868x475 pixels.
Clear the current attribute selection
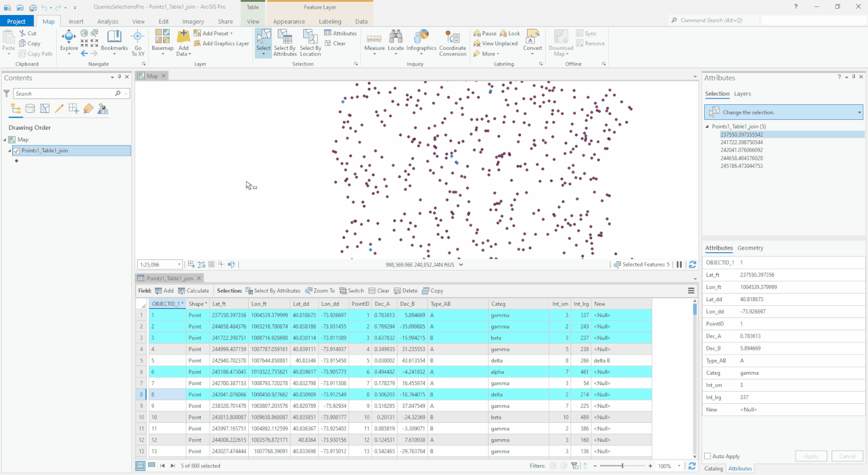pos(337,43)
